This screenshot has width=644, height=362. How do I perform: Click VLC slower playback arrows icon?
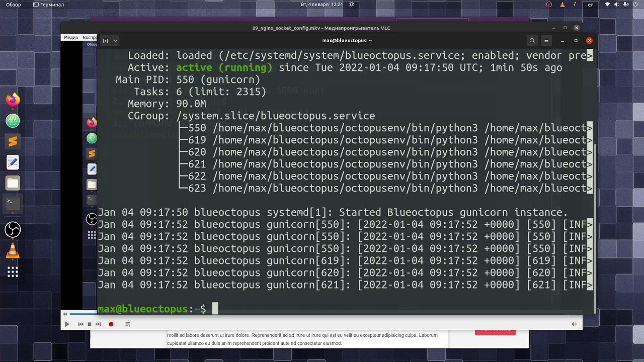[65, 314]
